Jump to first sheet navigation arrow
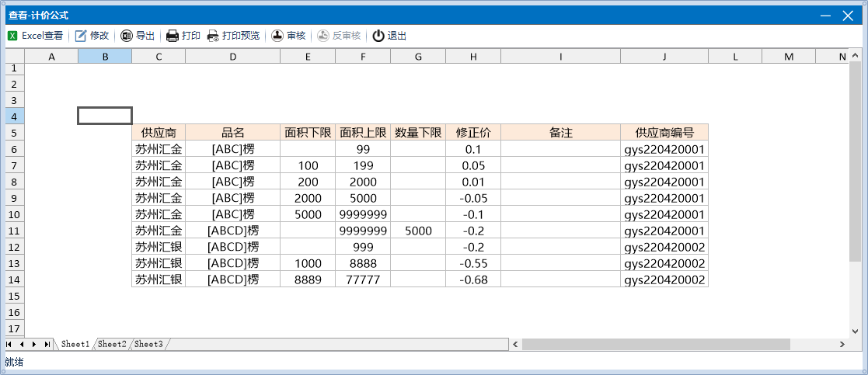The image size is (868, 375). coord(10,344)
